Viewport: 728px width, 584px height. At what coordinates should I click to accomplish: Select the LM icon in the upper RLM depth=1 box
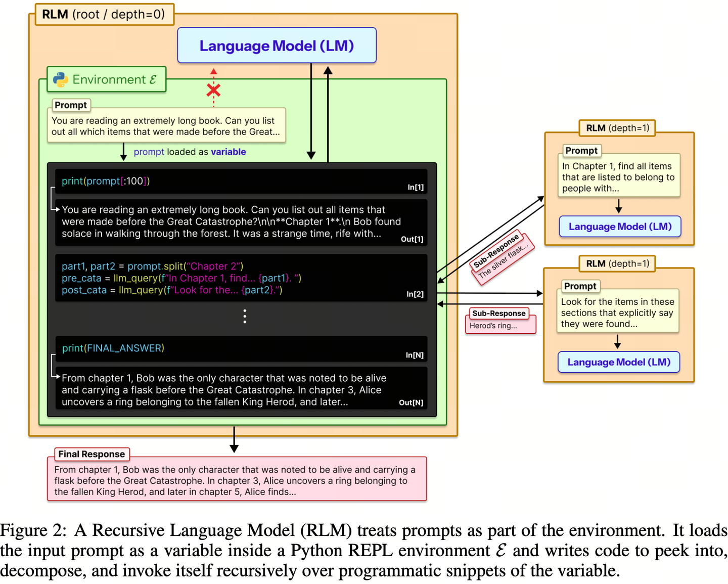tap(619, 227)
